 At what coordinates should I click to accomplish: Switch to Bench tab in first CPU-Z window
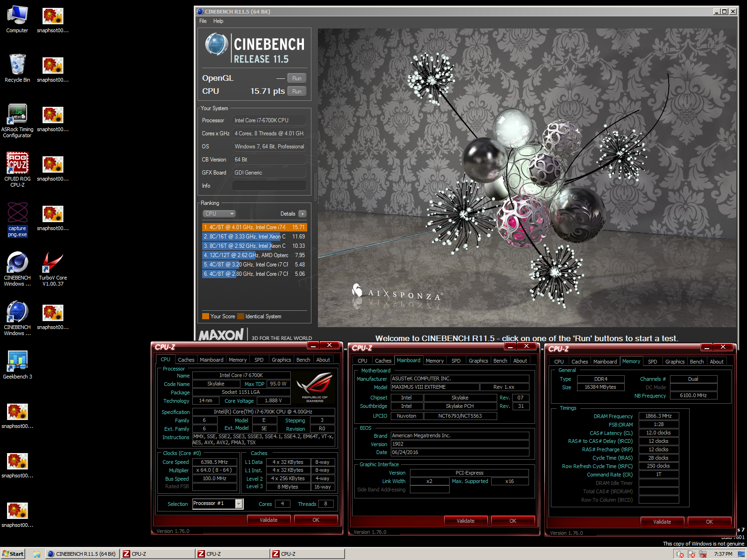(x=303, y=360)
